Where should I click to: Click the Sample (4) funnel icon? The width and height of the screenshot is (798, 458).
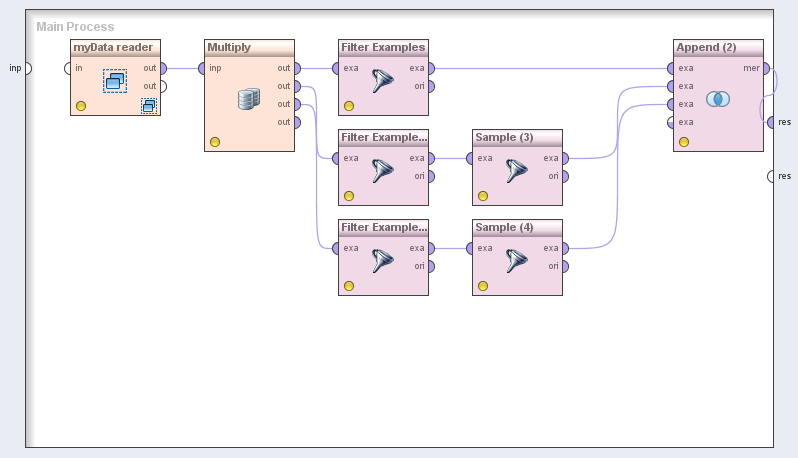516,261
